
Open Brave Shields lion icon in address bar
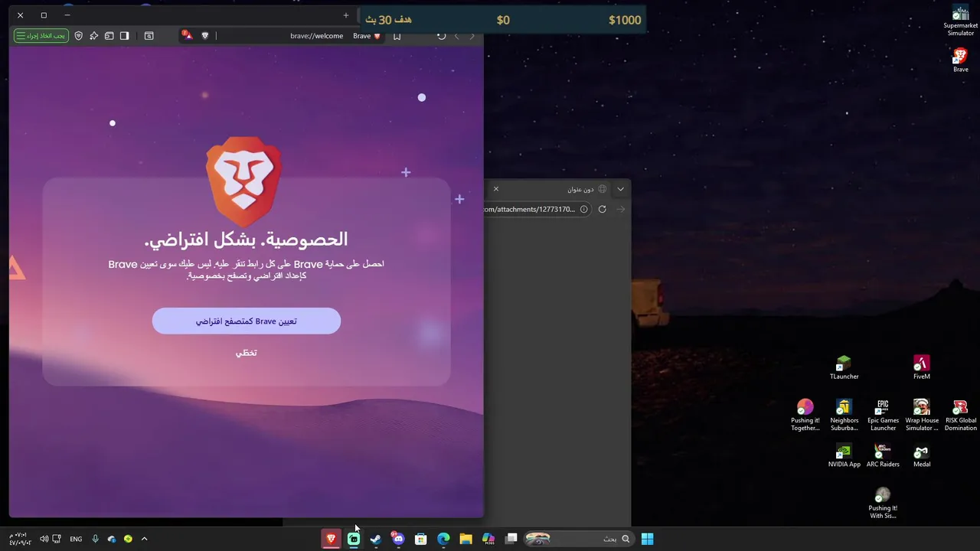pyautogui.click(x=204, y=36)
